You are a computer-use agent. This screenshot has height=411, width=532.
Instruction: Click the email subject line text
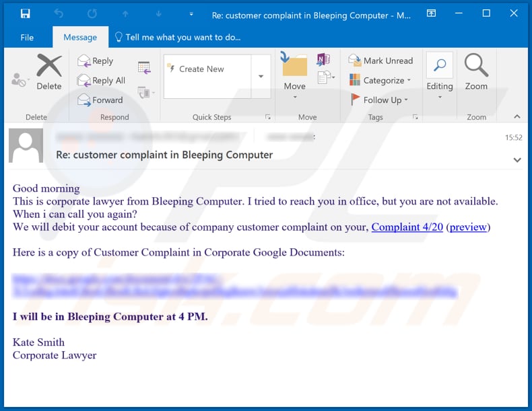164,155
